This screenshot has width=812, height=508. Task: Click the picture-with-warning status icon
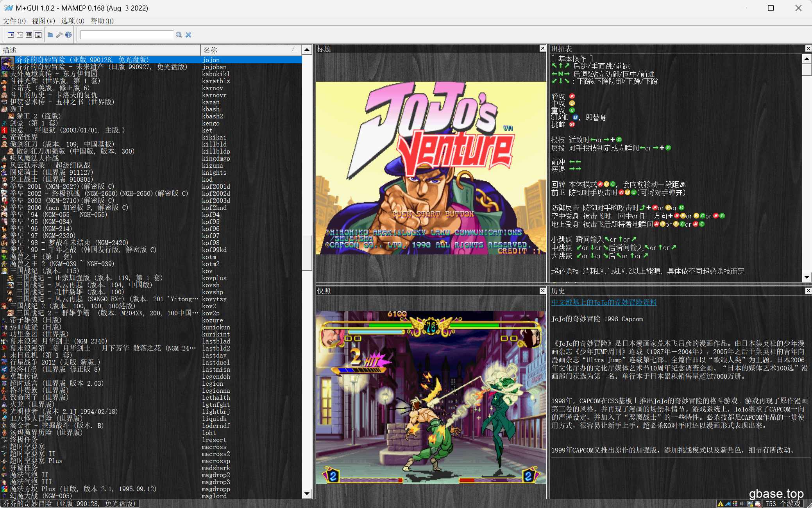click(750, 504)
